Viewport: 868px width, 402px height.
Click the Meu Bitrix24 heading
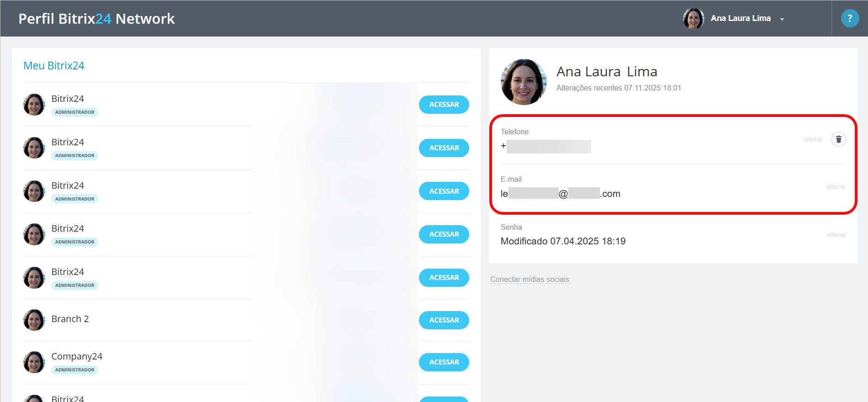[54, 66]
